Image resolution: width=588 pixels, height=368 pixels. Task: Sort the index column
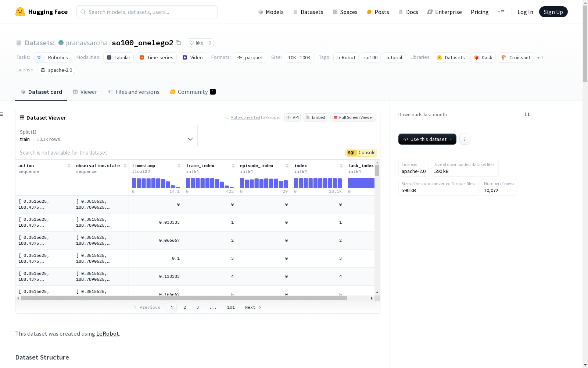pos(341,166)
